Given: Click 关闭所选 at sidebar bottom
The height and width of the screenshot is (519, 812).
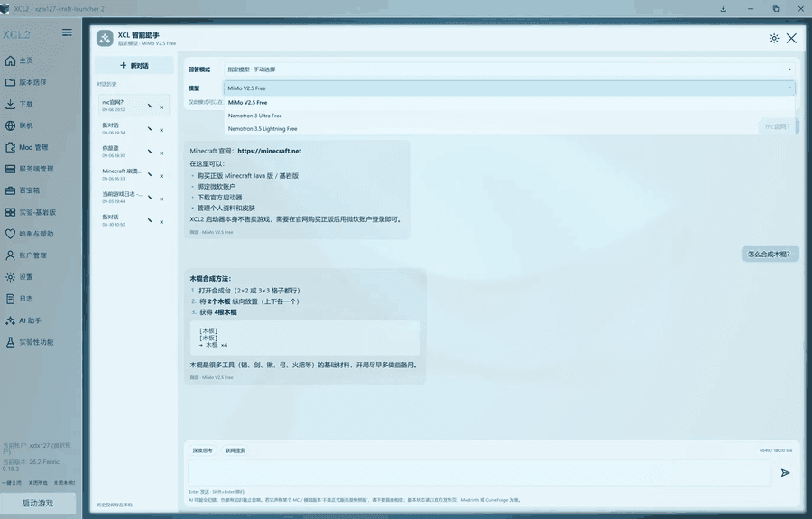Looking at the screenshot, I should click(37, 482).
